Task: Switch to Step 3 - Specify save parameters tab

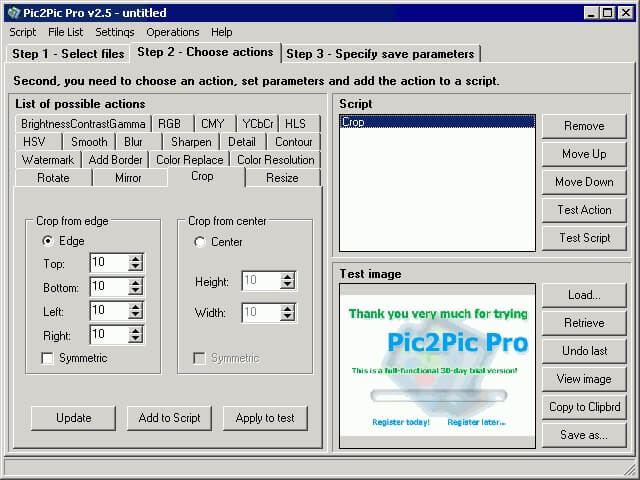Action: point(381,54)
